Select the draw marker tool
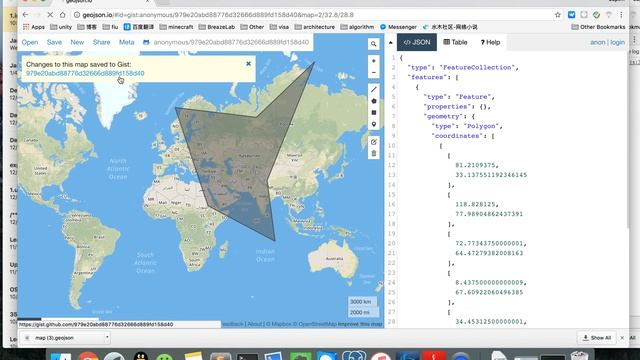This screenshot has width=640, height=360. [x=373, y=124]
